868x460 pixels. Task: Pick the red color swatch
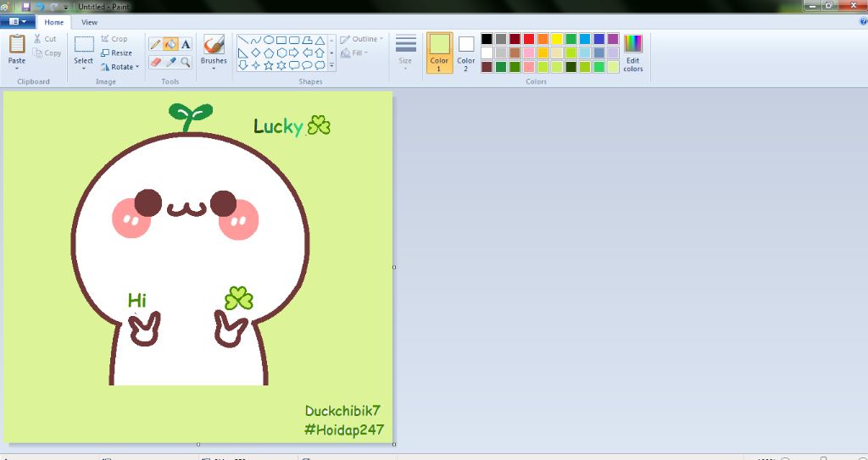tap(529, 39)
